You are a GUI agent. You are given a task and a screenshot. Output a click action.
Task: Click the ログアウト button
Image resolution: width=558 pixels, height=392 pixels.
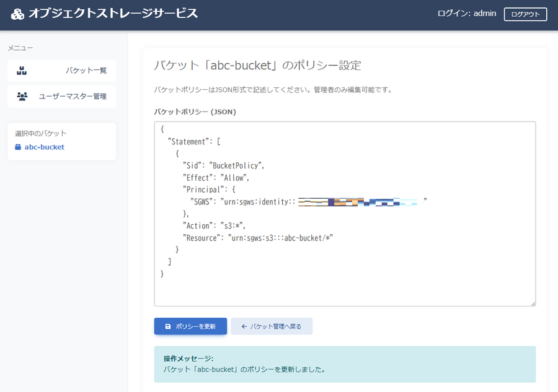(x=525, y=14)
